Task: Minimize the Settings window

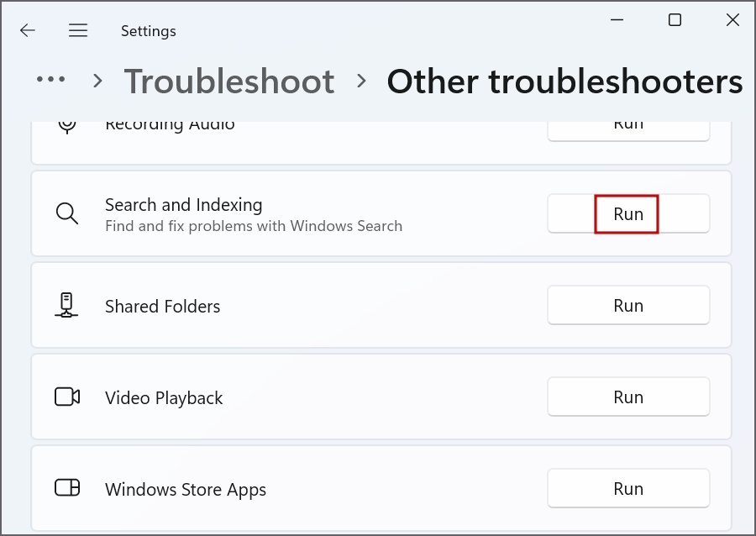Action: coord(617,20)
